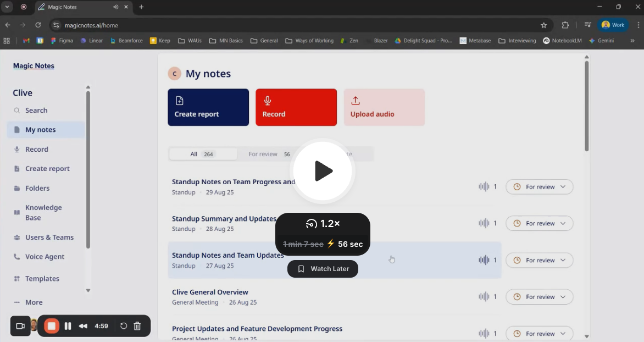The image size is (644, 342).
Task: Open the note Project Updates and Feature Development Progress
Action: 257,328
